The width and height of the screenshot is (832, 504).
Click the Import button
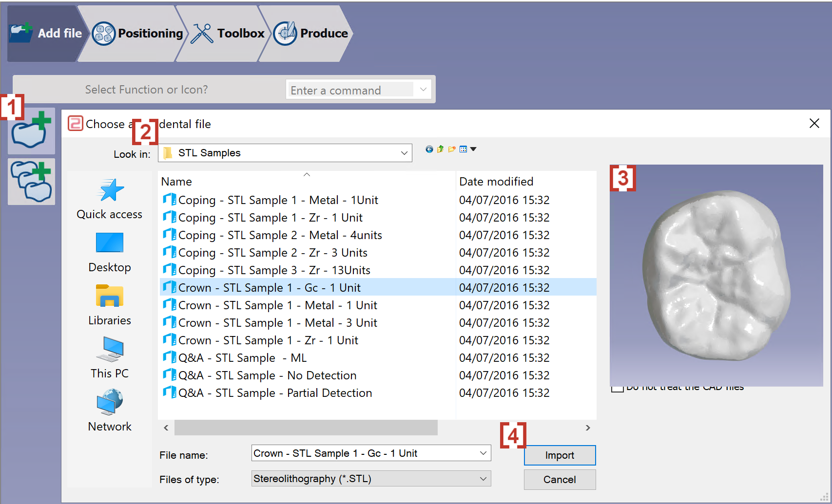(560, 455)
